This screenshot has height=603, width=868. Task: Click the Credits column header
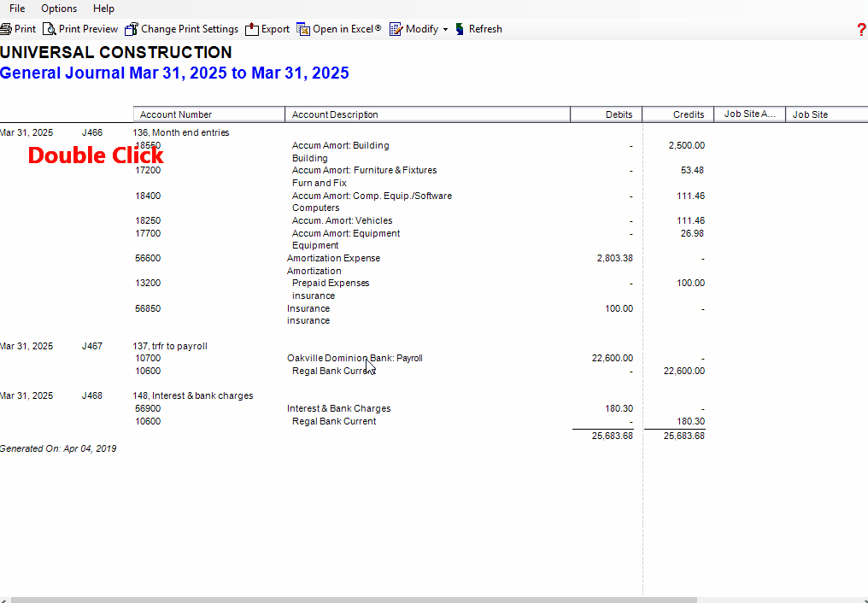678,114
